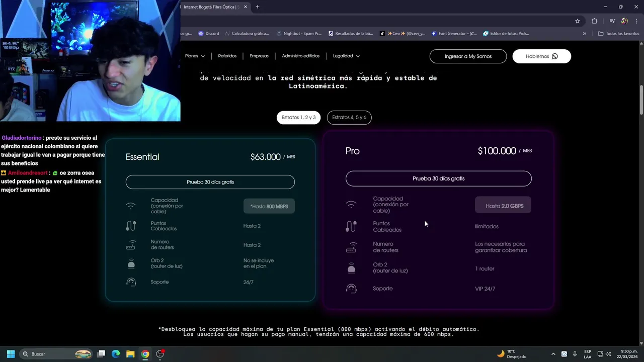644x362 pixels.
Task: Click the Hasta 2.0 GBPS badge
Action: tap(503, 205)
